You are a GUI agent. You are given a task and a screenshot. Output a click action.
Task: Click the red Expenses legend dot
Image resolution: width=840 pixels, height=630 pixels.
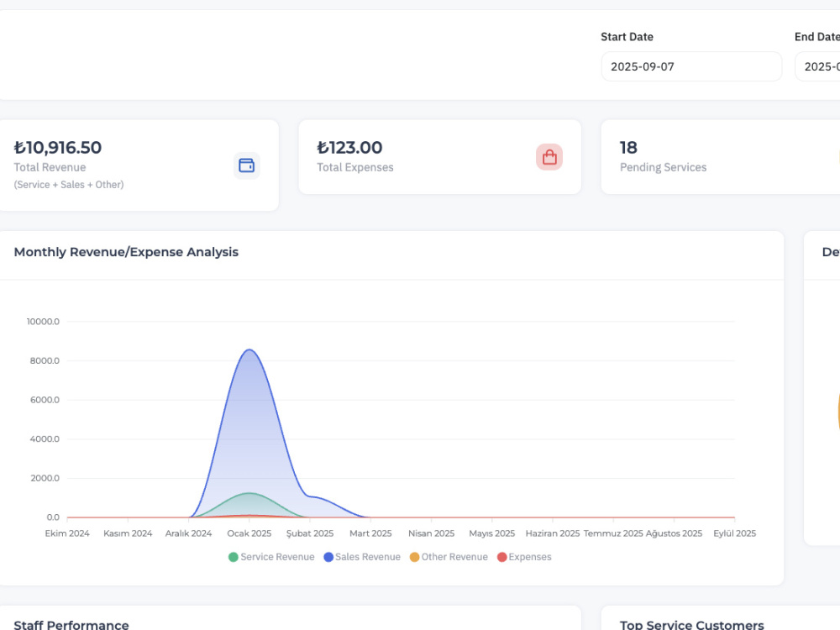click(x=502, y=557)
